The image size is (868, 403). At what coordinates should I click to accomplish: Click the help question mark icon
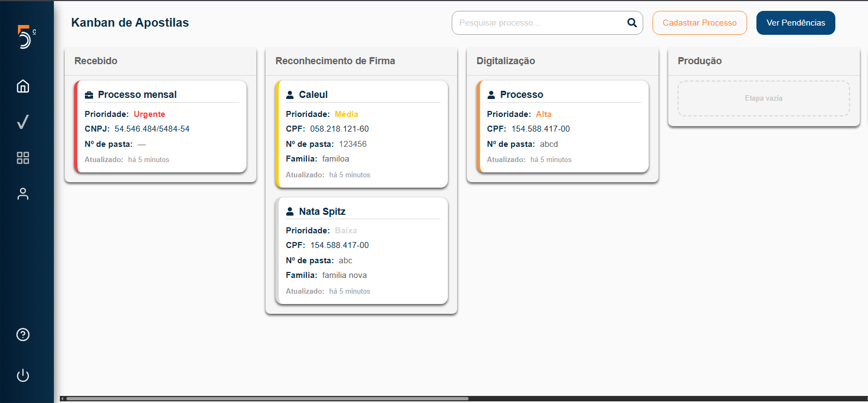pyautogui.click(x=23, y=334)
